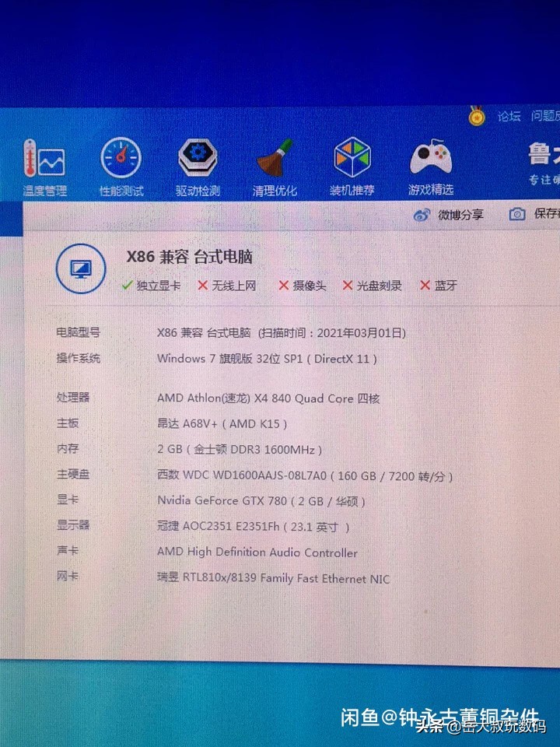Click 昂达 A68V+ motherboard value

(x=222, y=423)
